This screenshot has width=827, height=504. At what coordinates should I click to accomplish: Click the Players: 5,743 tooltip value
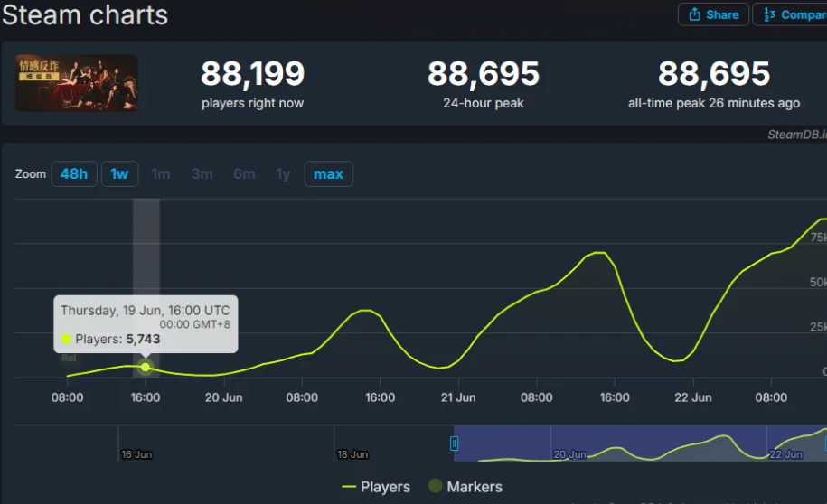(x=117, y=339)
